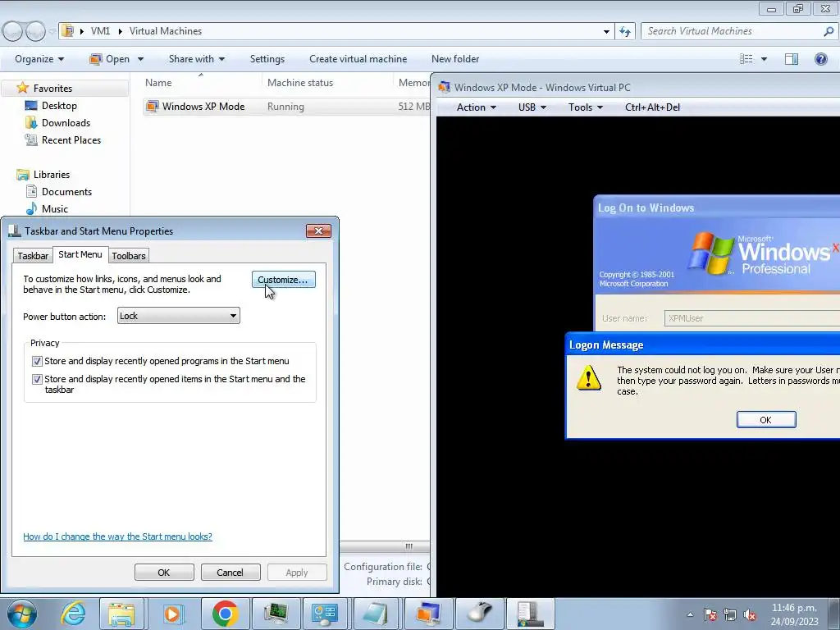Click the address bar folder icon
Screen dimensions: 840x630
(67, 31)
